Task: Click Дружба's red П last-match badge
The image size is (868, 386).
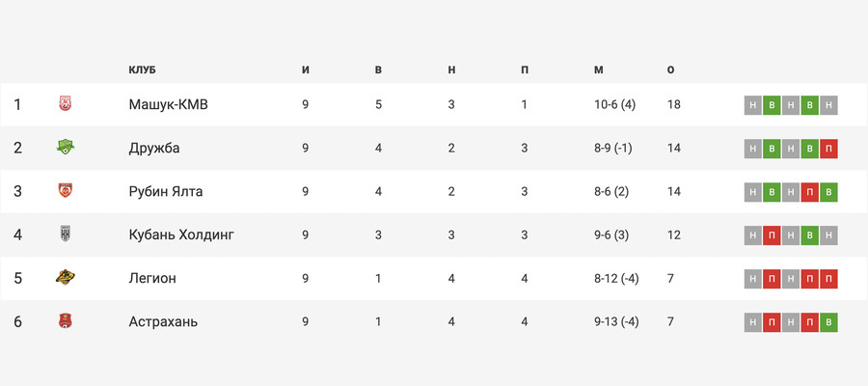Action: [828, 149]
